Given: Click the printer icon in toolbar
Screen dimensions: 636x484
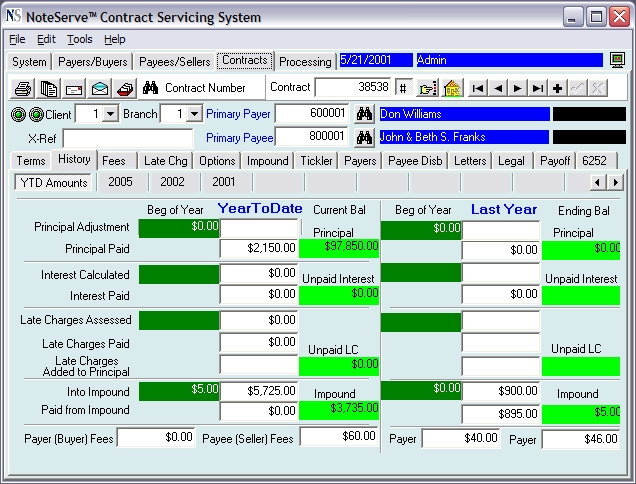Looking at the screenshot, I should point(23,88).
